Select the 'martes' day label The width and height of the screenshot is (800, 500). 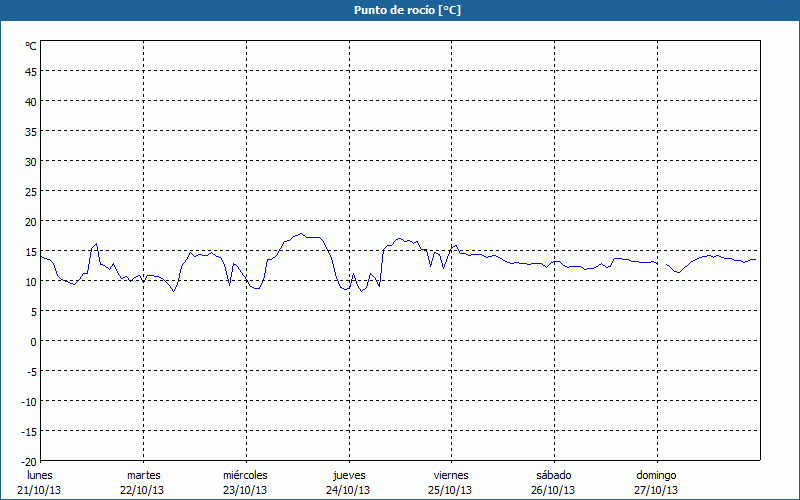pyautogui.click(x=143, y=475)
